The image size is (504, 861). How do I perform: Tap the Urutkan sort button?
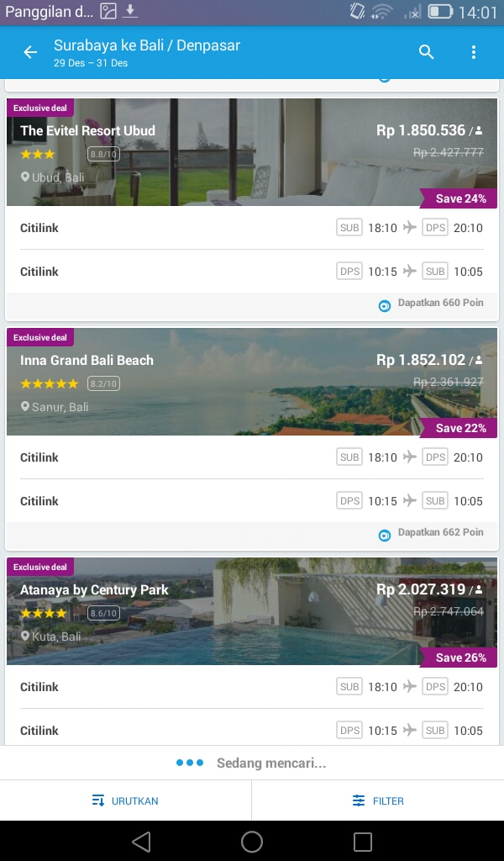point(125,800)
